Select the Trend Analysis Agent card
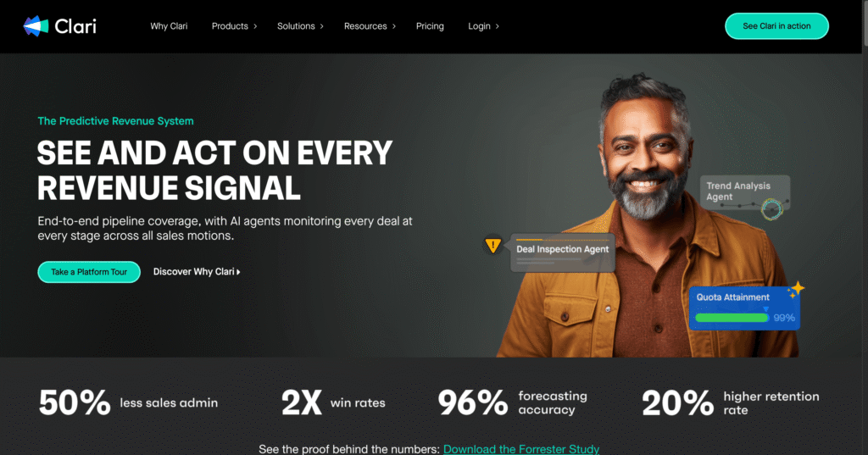The width and height of the screenshot is (868, 455). click(744, 192)
